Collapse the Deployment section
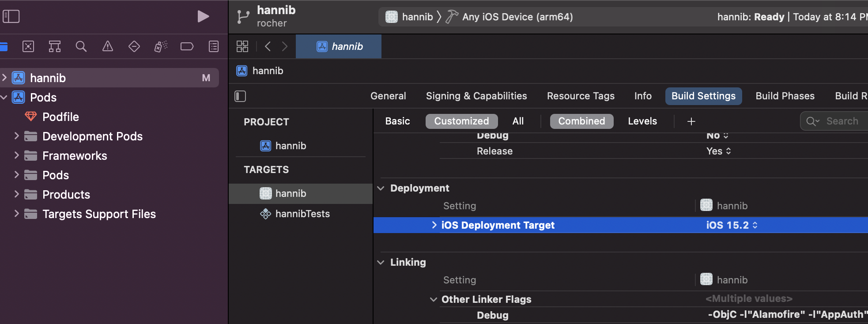The width and height of the screenshot is (868, 324). [381, 188]
